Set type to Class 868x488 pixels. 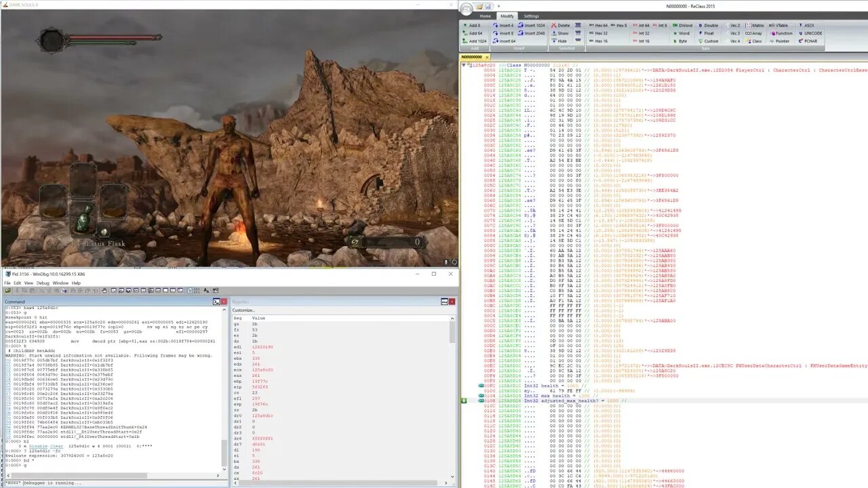pyautogui.click(x=753, y=41)
